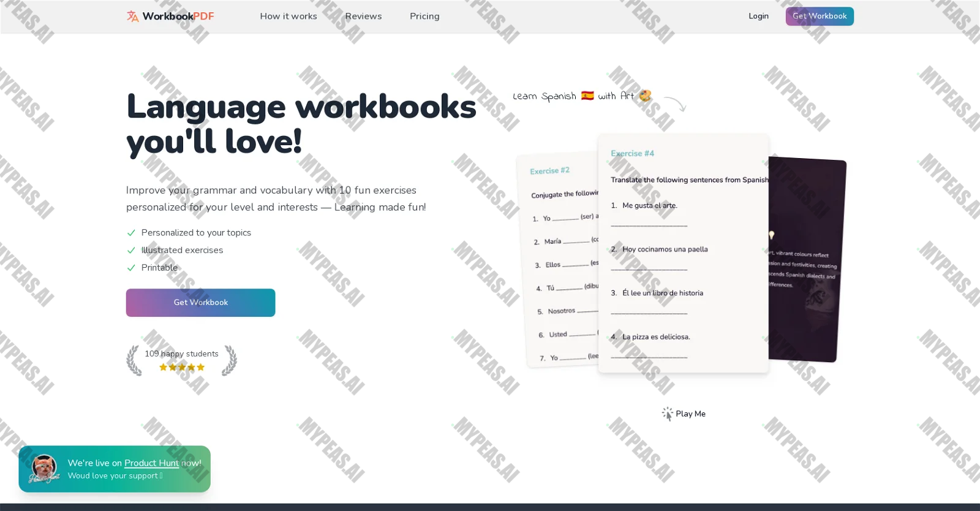Click checkmark beside Illustrated exercises

point(131,250)
